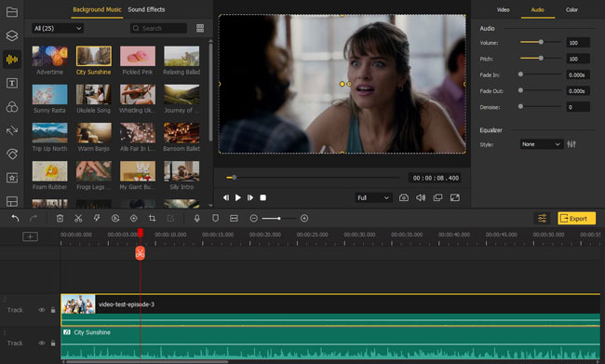The width and height of the screenshot is (605, 364).
Task: Lock the City Sunshine track
Action: (x=53, y=344)
